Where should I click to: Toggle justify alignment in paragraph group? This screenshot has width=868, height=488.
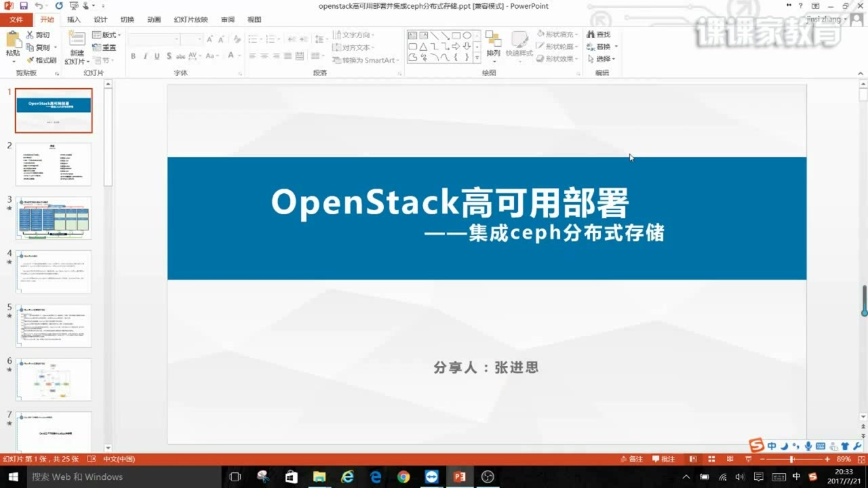(288, 56)
